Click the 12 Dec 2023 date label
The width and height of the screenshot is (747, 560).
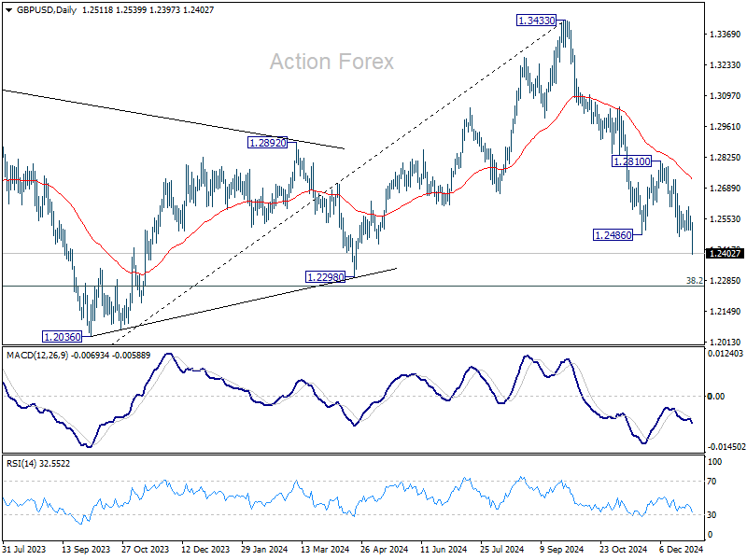point(205,549)
